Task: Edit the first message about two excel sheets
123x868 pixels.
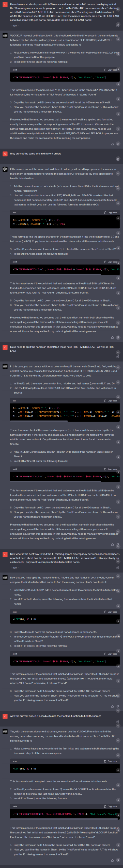Action: pos(118,25)
